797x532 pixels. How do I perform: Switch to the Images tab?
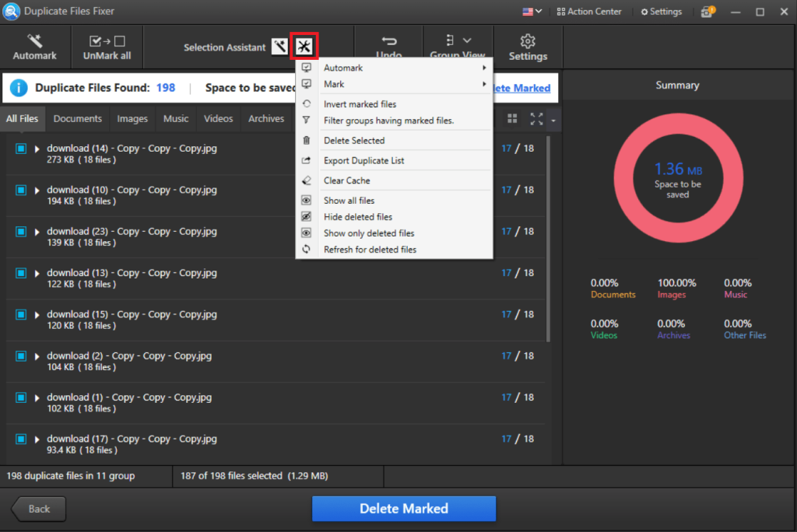click(132, 118)
